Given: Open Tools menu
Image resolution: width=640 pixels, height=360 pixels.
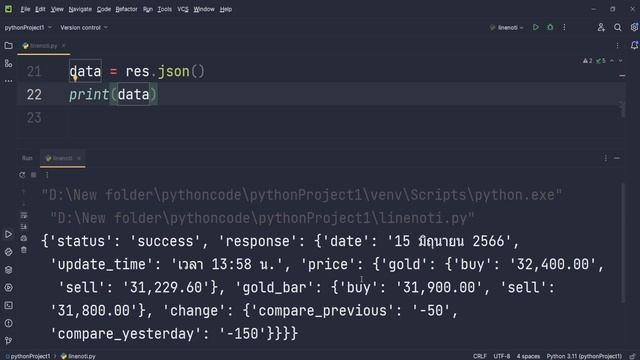Looking at the screenshot, I should [164, 9].
